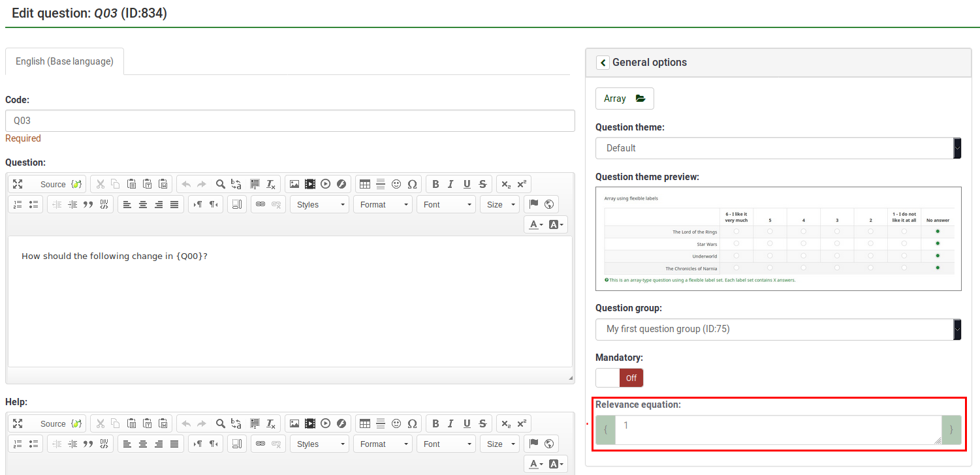Toggle the Mandatory switch currently Off
This screenshot has width=980, height=475.
[619, 378]
